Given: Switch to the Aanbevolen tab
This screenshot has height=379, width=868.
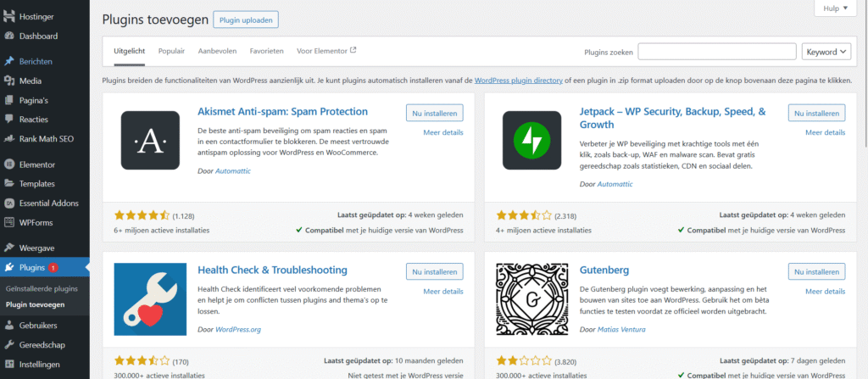Looking at the screenshot, I should (218, 51).
